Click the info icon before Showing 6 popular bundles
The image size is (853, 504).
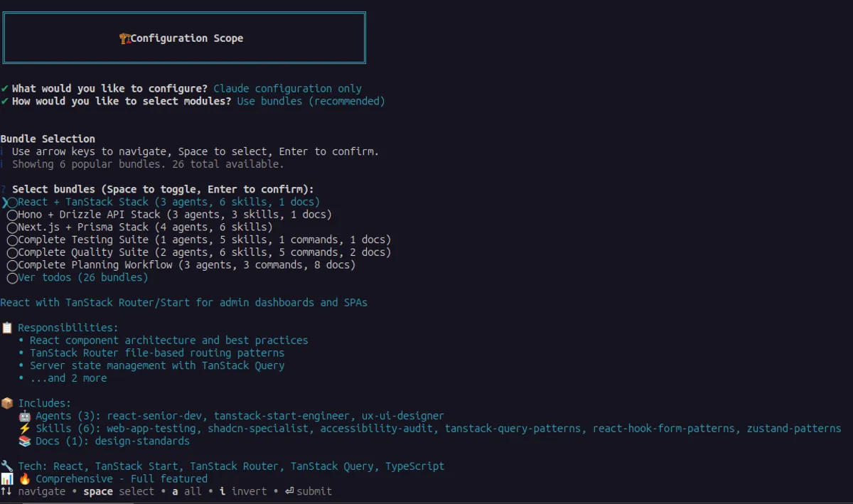tap(3, 163)
